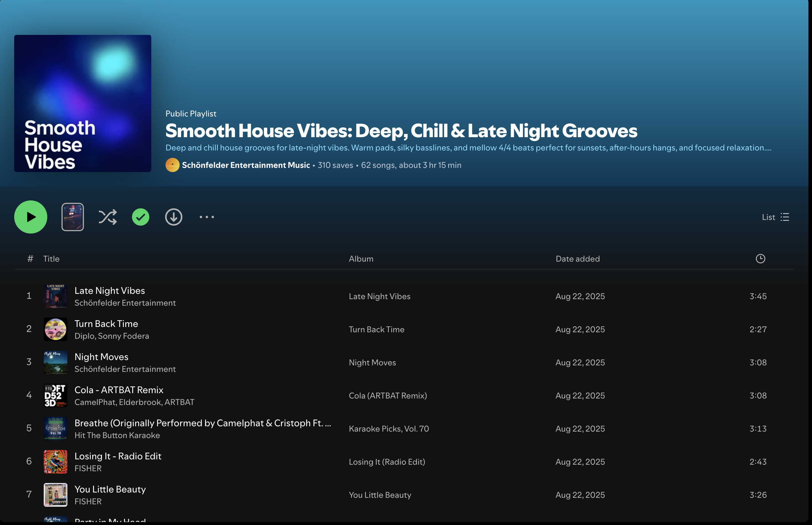Open the Karaoke Picks, Vol. 70 album link

(389, 429)
